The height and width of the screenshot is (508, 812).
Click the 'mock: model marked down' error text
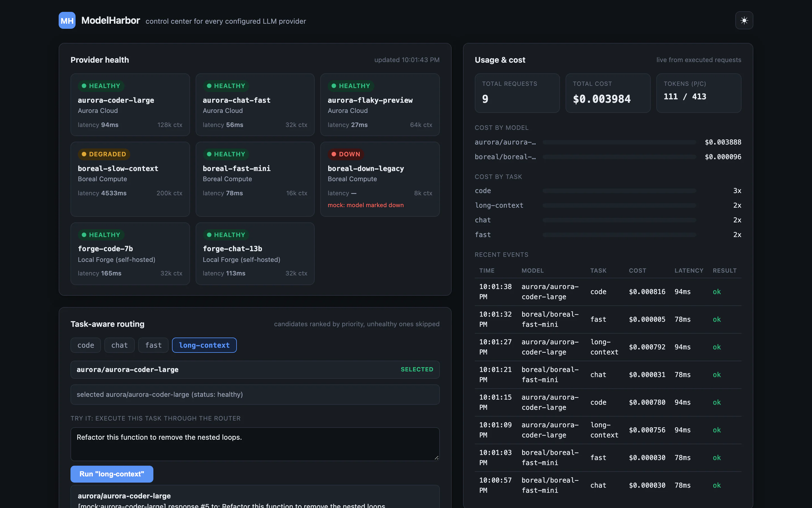coord(366,205)
